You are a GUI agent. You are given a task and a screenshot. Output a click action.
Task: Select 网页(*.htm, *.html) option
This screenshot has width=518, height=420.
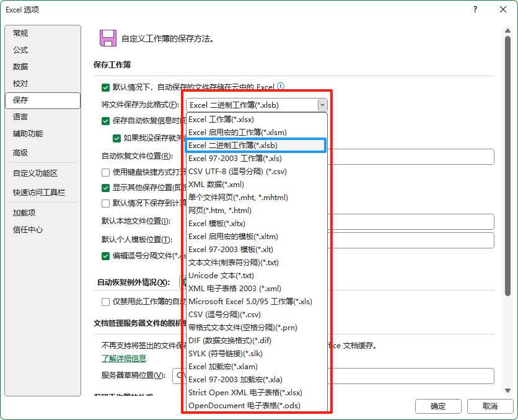click(x=257, y=211)
